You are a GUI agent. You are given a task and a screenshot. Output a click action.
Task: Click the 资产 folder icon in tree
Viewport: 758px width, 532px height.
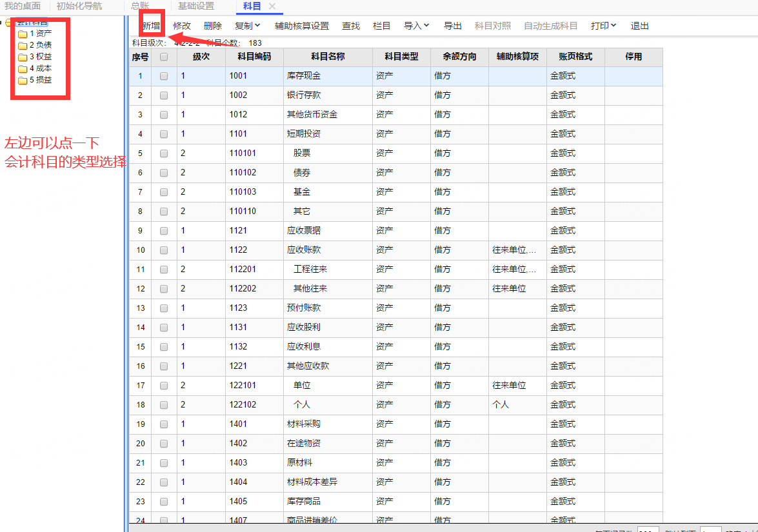(x=23, y=34)
